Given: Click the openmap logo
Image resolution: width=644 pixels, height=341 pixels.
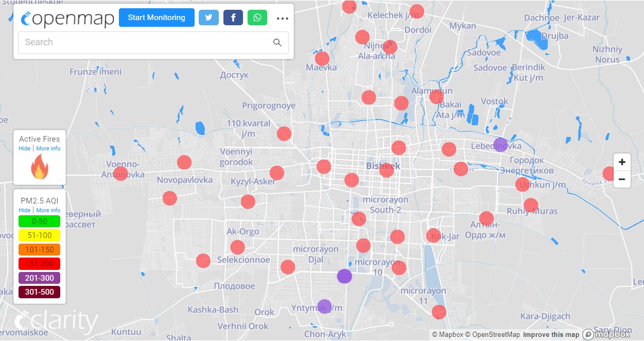Looking at the screenshot, I should pyautogui.click(x=67, y=19).
